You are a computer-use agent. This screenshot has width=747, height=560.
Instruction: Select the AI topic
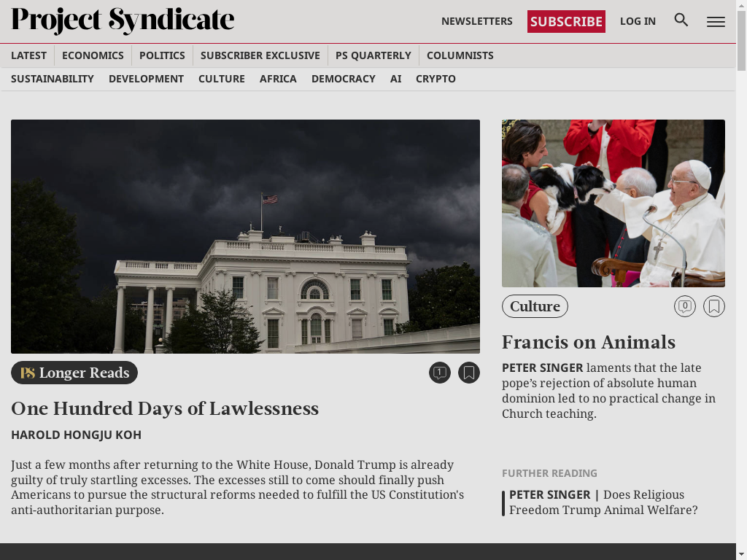point(395,79)
